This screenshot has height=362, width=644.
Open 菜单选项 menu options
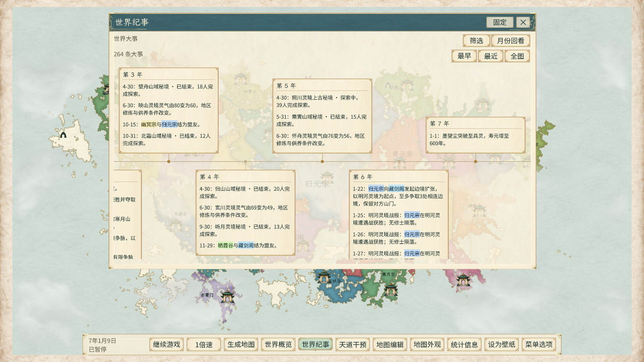[x=539, y=344]
